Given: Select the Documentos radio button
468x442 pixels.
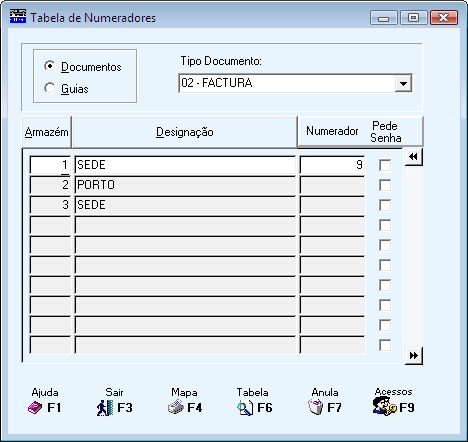Looking at the screenshot, I should tap(50, 66).
